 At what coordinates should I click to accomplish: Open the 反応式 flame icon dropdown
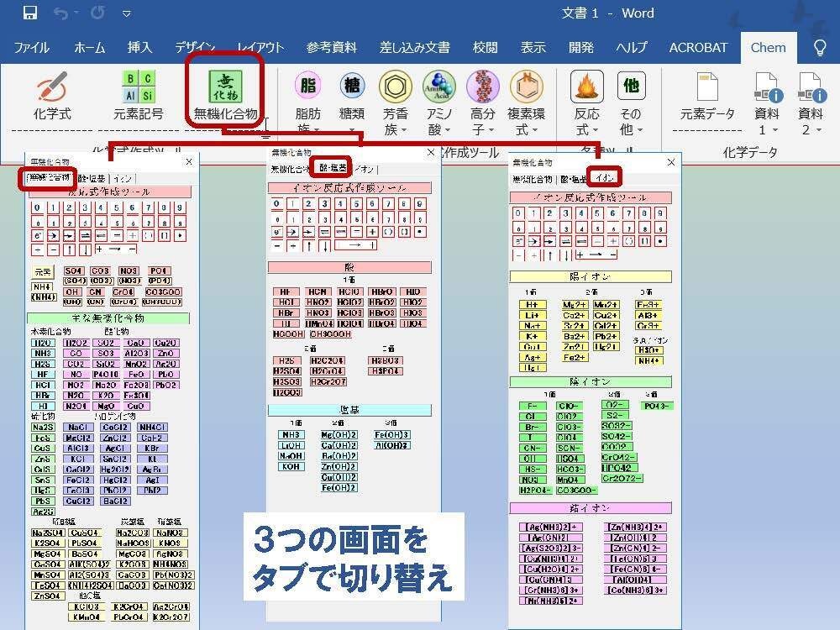click(x=587, y=102)
